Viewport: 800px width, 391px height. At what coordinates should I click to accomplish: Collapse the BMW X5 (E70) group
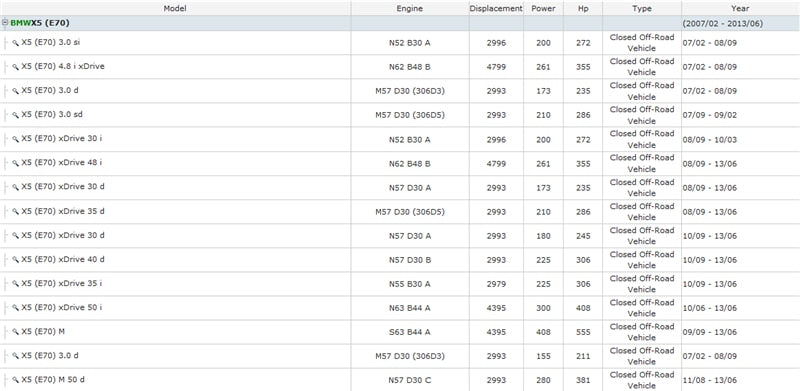5,23
